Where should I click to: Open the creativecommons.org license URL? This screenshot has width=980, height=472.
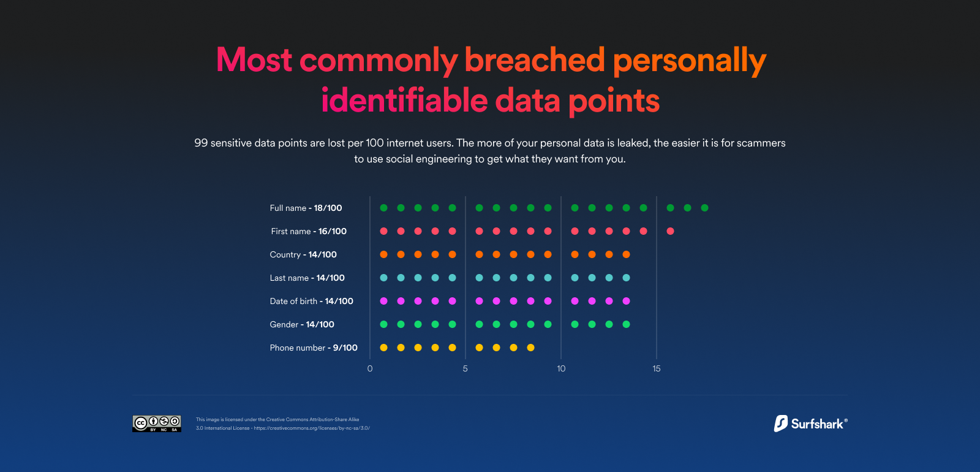312,428
